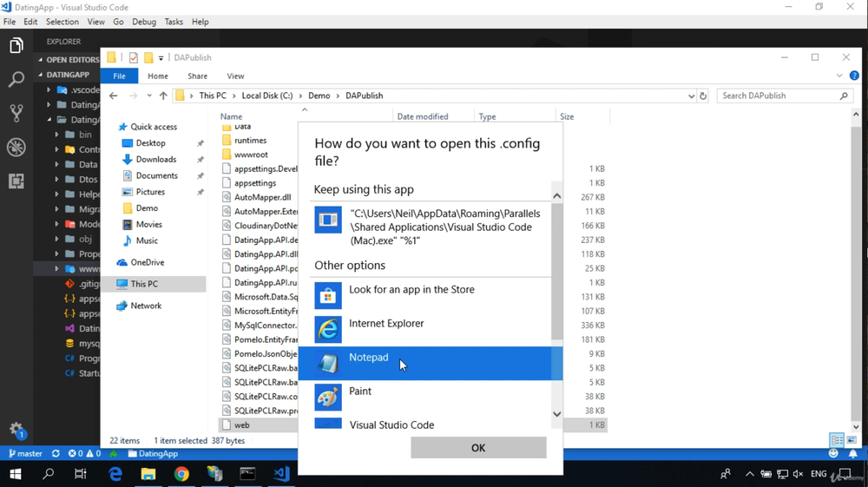Switch to details view layout icon
The width and height of the screenshot is (868, 487).
tap(837, 440)
